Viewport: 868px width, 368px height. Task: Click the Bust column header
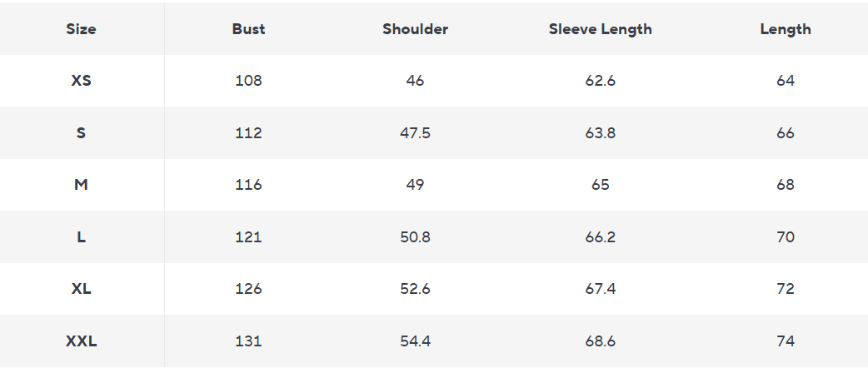coord(248,29)
